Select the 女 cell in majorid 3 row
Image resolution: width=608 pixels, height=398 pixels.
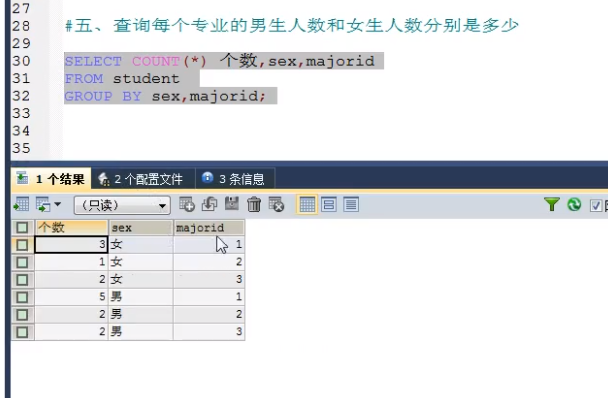141,279
